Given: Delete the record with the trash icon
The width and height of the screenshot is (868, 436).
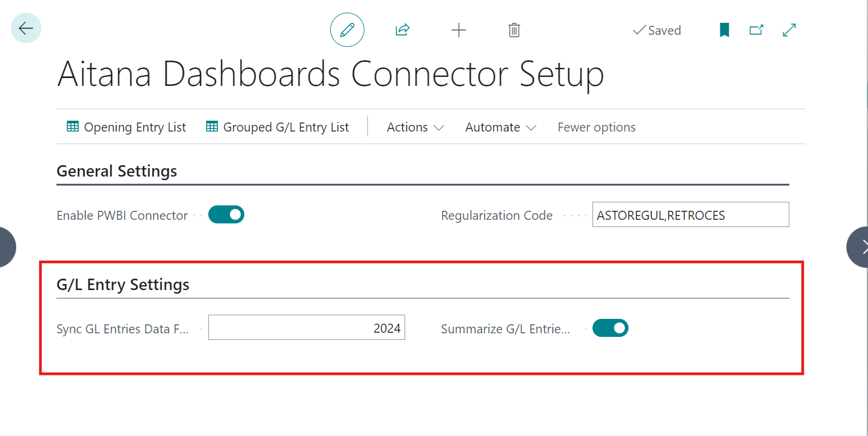Looking at the screenshot, I should (514, 30).
